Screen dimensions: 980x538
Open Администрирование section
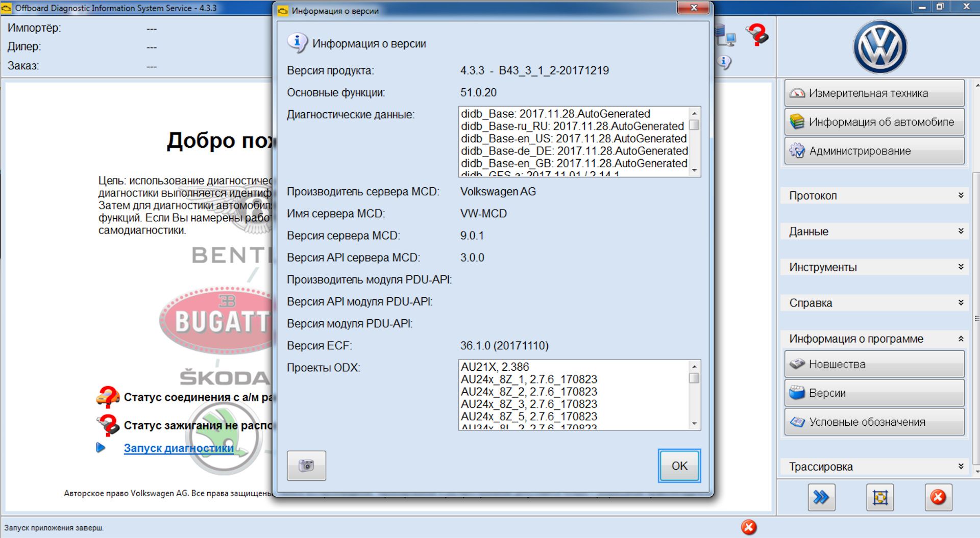874,151
